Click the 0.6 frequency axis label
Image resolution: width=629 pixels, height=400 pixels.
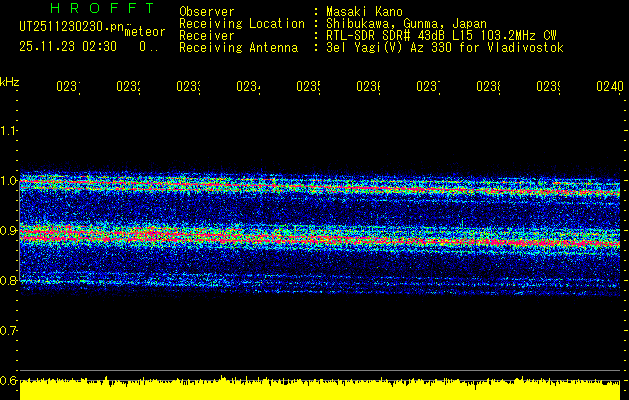tap(8, 380)
